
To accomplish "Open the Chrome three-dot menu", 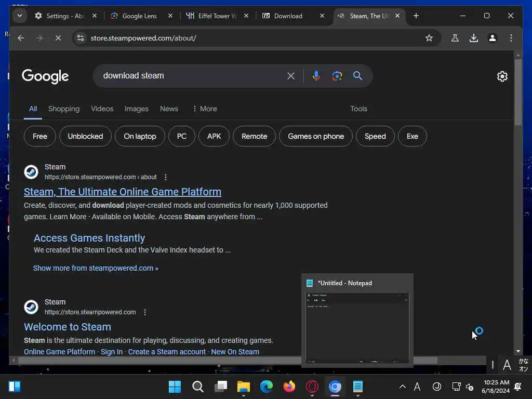I will [x=511, y=38].
